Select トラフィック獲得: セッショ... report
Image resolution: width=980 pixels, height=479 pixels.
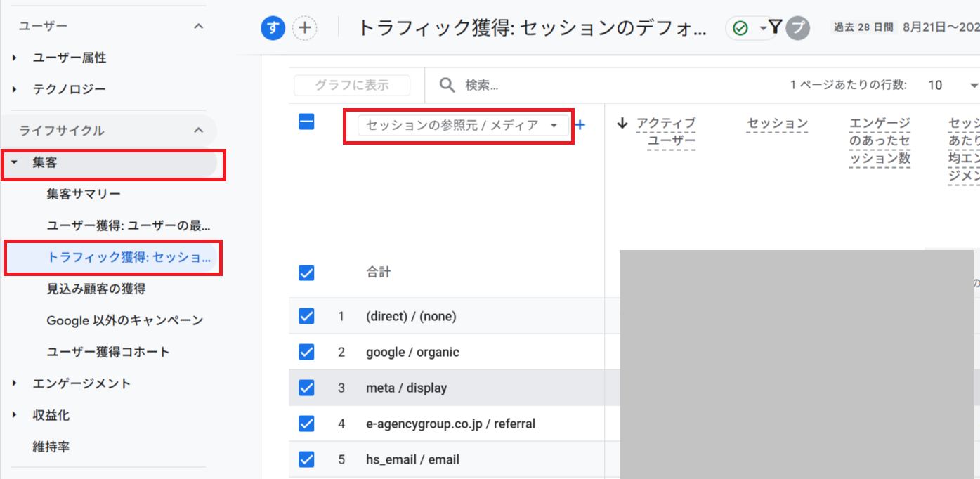point(129,257)
